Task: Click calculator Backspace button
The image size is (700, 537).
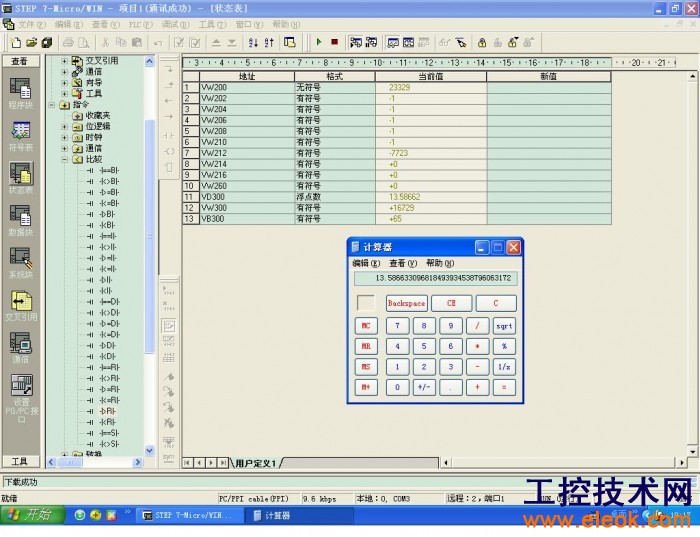Action: pyautogui.click(x=406, y=303)
